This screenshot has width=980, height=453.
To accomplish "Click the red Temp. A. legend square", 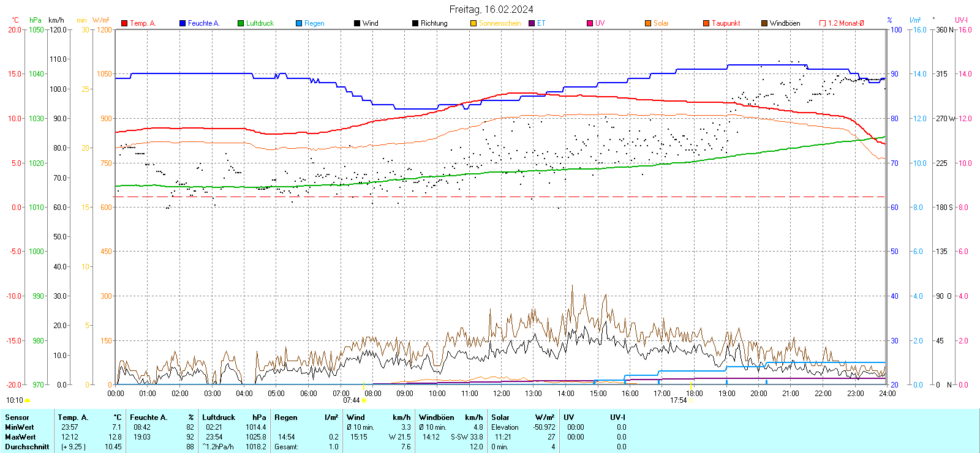I will coord(124,23).
